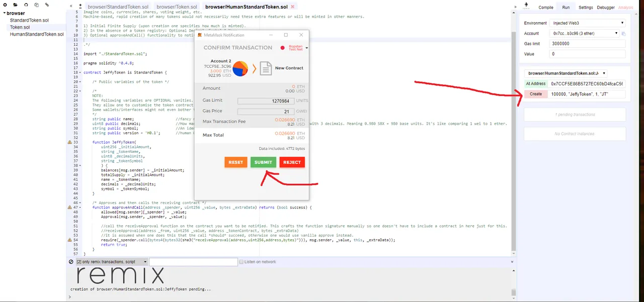Open the Analysis tab

(626, 8)
